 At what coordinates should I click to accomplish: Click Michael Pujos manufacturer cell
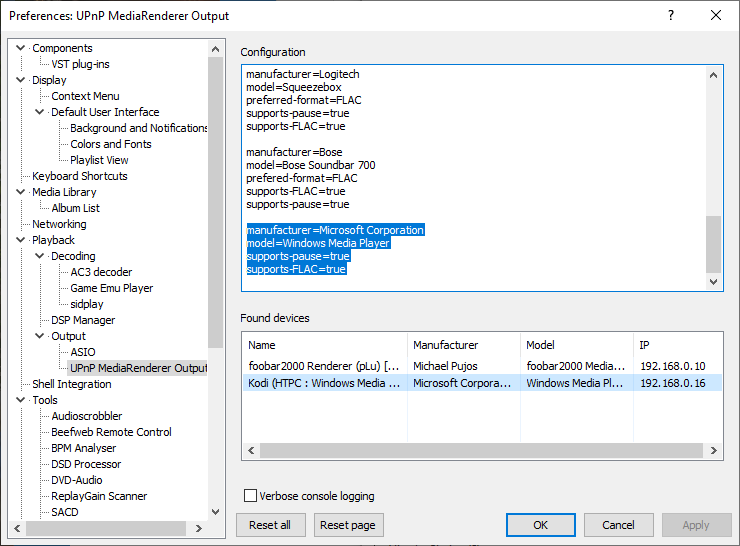click(445, 366)
